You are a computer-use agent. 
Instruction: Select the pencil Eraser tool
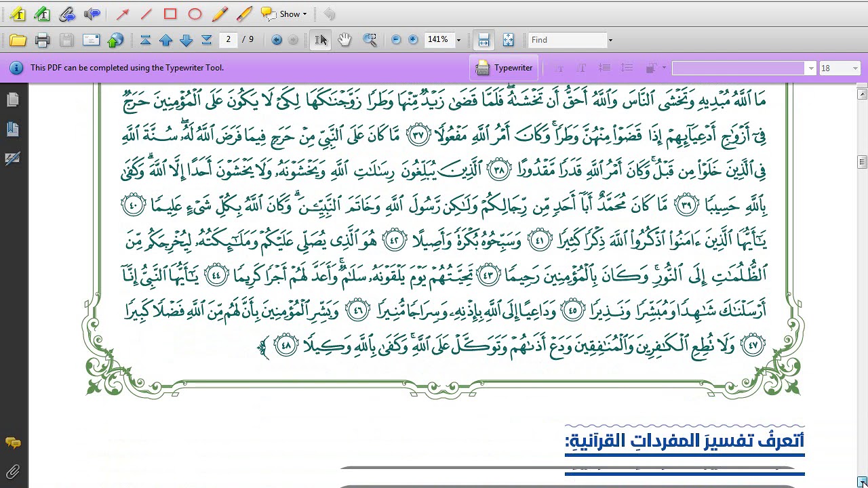tap(244, 14)
